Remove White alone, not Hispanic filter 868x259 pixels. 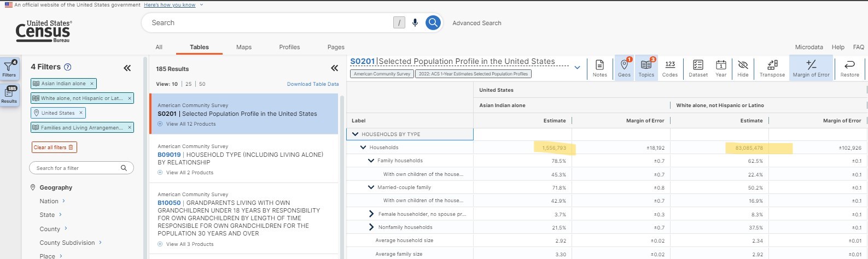[x=130, y=98]
